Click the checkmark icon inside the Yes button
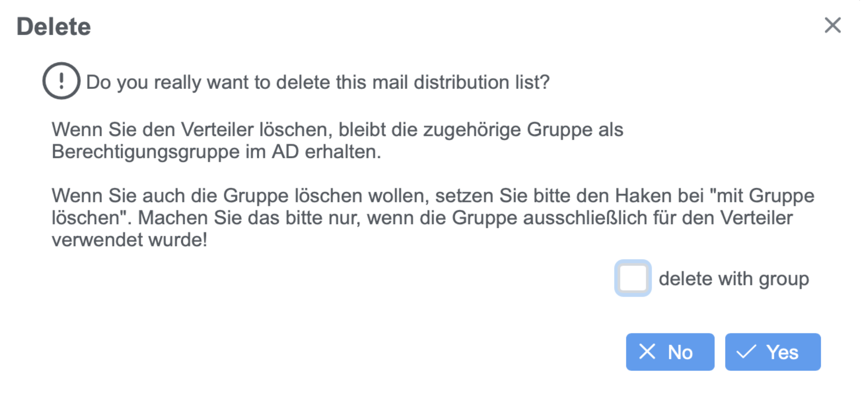The width and height of the screenshot is (868, 395). pyautogui.click(x=746, y=352)
